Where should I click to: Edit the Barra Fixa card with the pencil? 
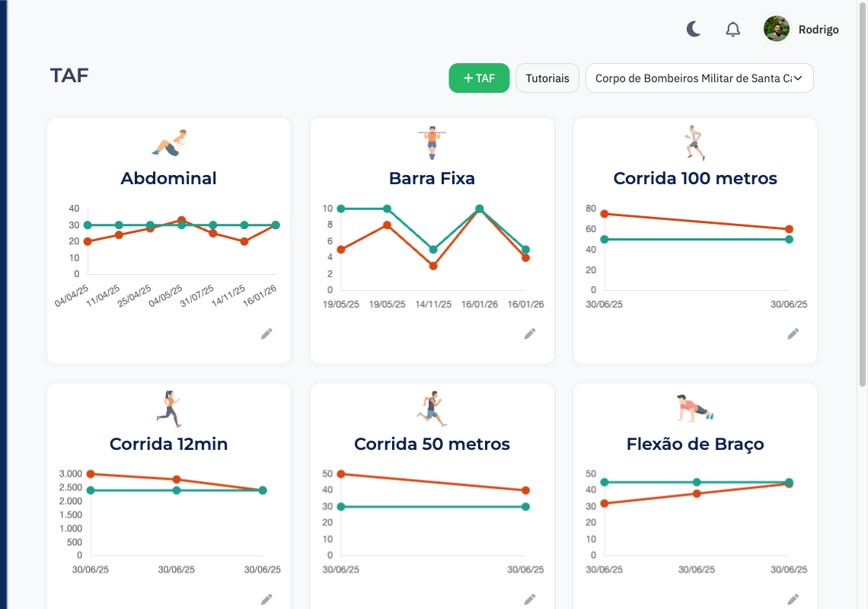(530, 333)
